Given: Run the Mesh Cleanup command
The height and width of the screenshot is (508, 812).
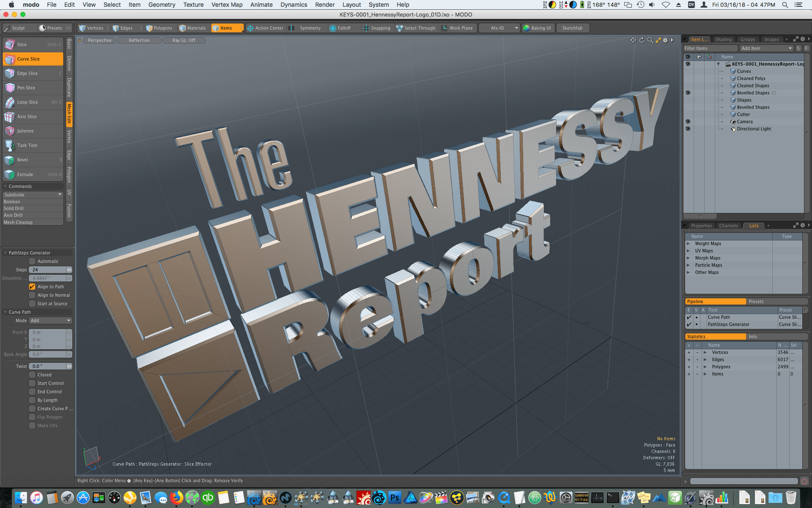Looking at the screenshot, I should [18, 222].
